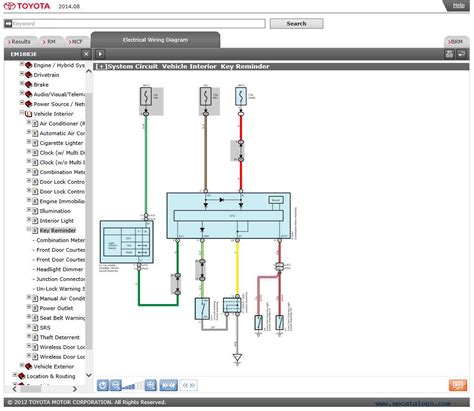Image resolution: width=474 pixels, height=411 pixels.
Task: Expand the Location & Routing tree node
Action: [x=15, y=375]
